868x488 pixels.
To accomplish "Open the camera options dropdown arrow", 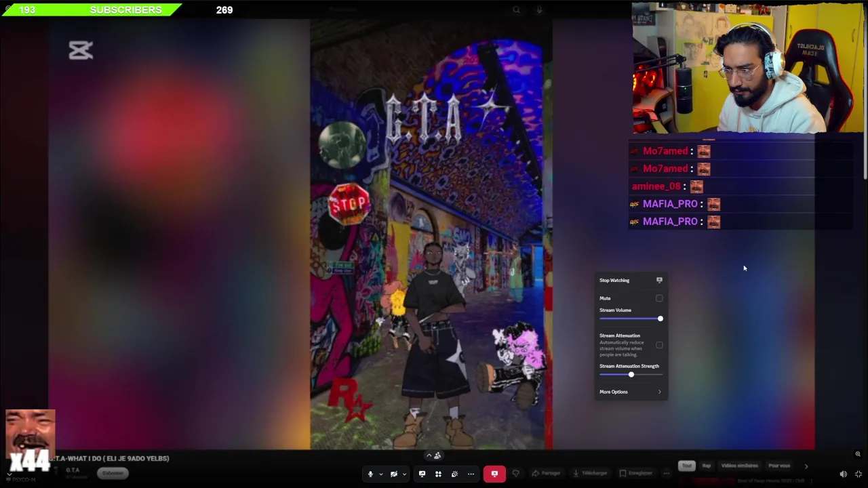I will coord(404,474).
